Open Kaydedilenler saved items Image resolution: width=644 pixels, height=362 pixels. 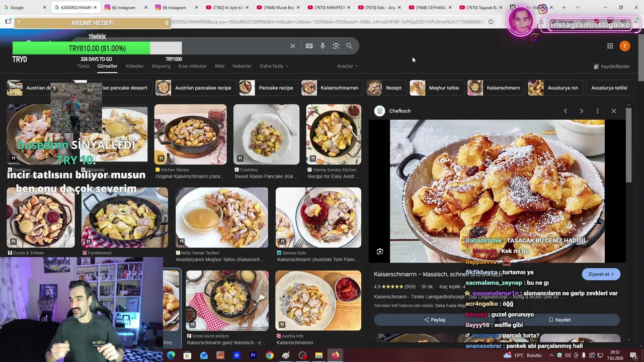click(x=611, y=66)
